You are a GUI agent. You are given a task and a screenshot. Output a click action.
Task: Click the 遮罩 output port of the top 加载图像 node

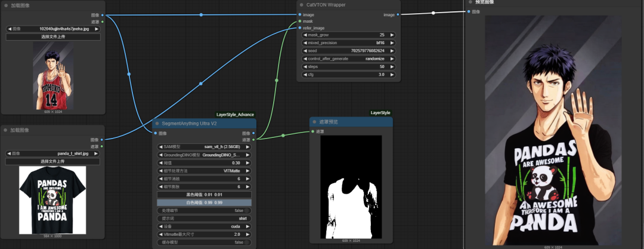coord(103,21)
